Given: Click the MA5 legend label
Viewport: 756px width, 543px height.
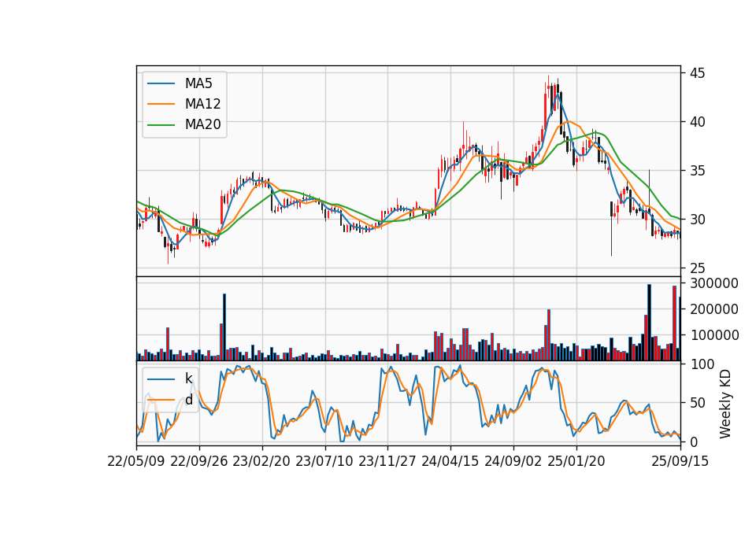Looking at the screenshot, I should (198, 83).
